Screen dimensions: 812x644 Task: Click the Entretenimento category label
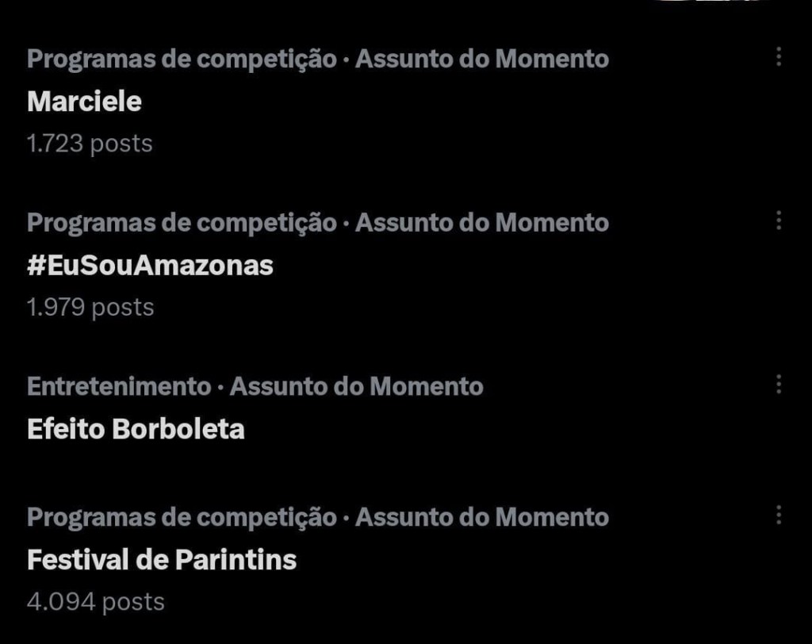(x=118, y=386)
